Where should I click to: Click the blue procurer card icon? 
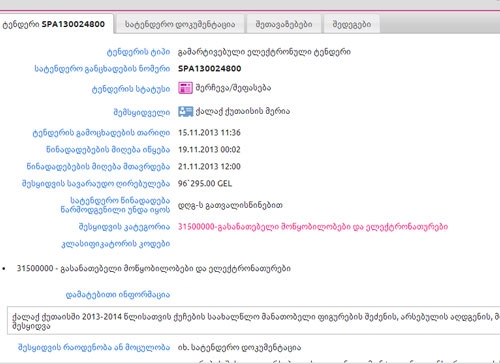pyautogui.click(x=185, y=111)
